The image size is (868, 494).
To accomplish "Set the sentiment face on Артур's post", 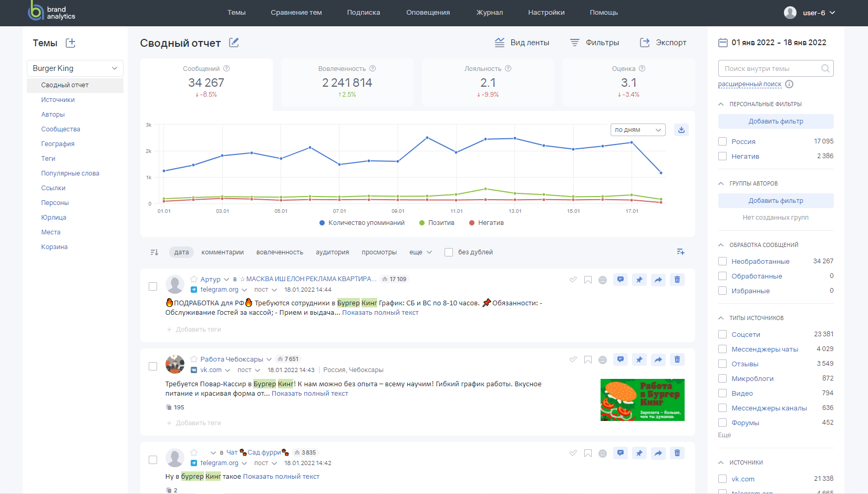I will pos(603,280).
